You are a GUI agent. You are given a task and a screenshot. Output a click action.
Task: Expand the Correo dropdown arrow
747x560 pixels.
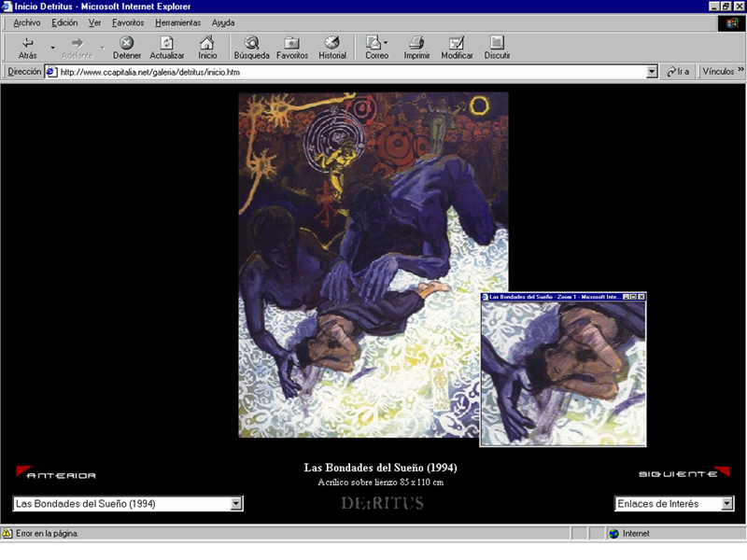point(386,42)
